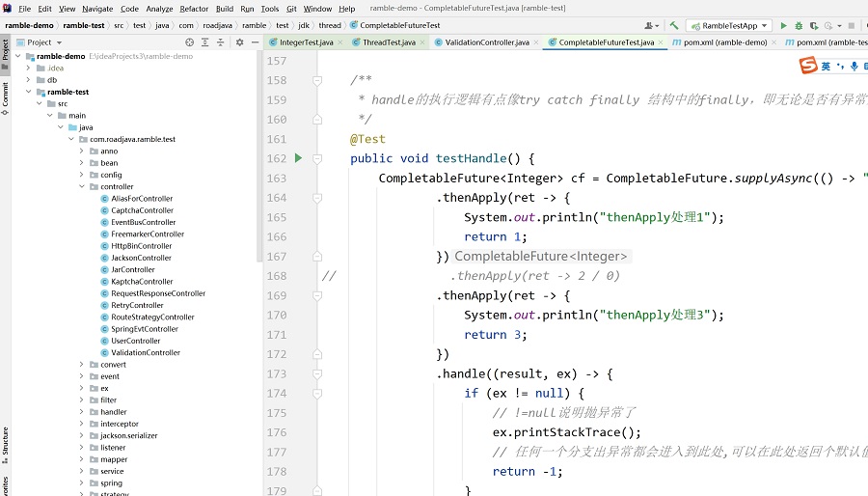The height and width of the screenshot is (496, 868).
Task: Select UserController in project tree
Action: coord(136,341)
